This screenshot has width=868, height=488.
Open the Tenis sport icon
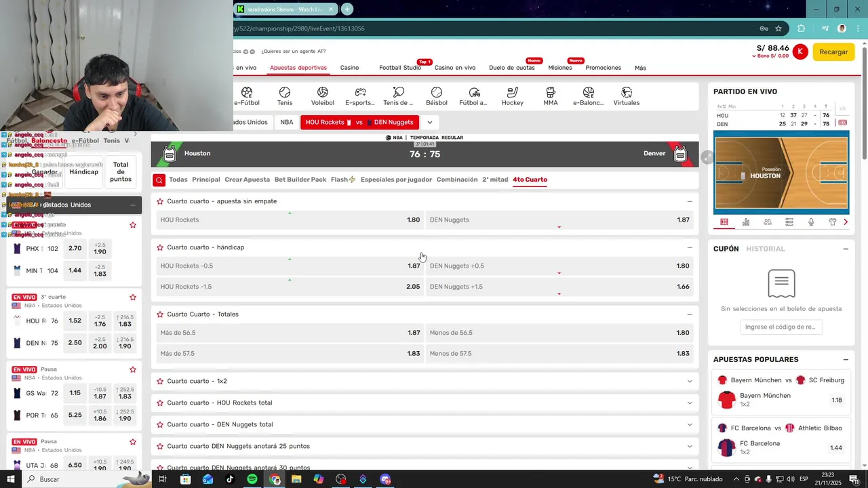coord(285,92)
